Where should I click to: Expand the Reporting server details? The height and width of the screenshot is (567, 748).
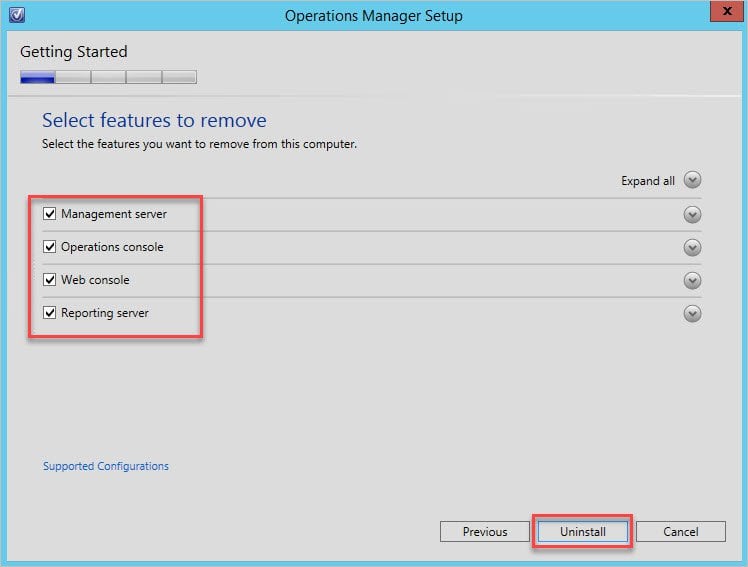[692, 313]
